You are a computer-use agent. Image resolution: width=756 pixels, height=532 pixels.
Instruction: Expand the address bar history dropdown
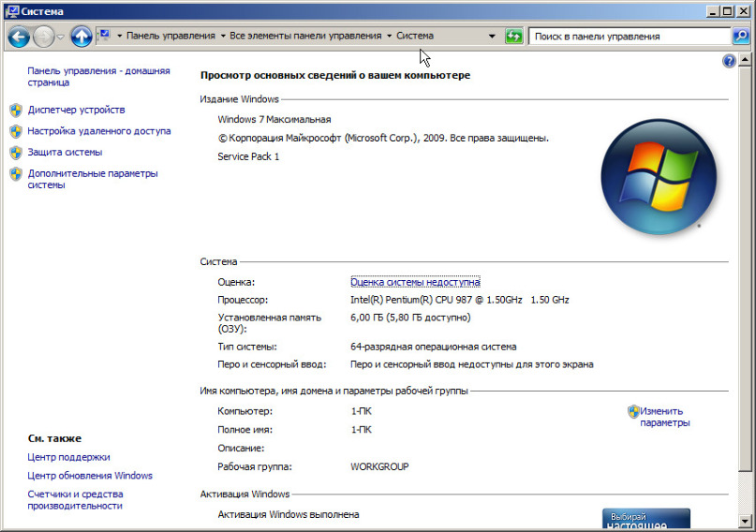pos(492,37)
